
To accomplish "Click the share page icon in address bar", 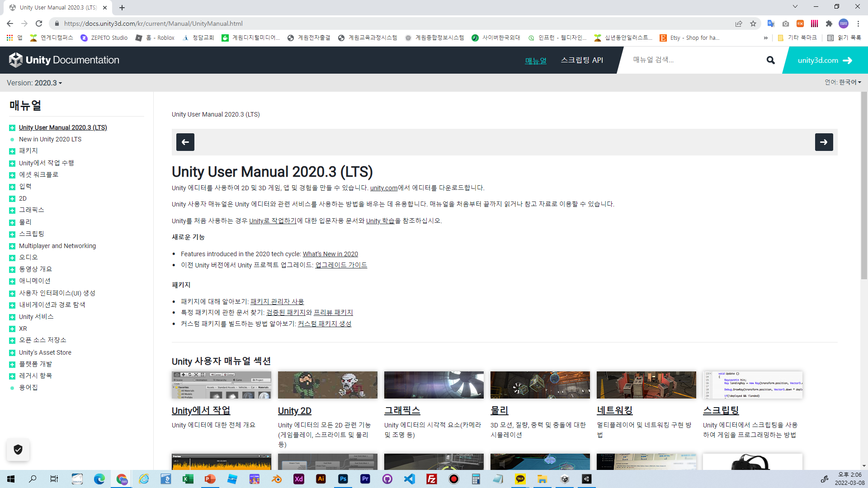I will coord(739,23).
